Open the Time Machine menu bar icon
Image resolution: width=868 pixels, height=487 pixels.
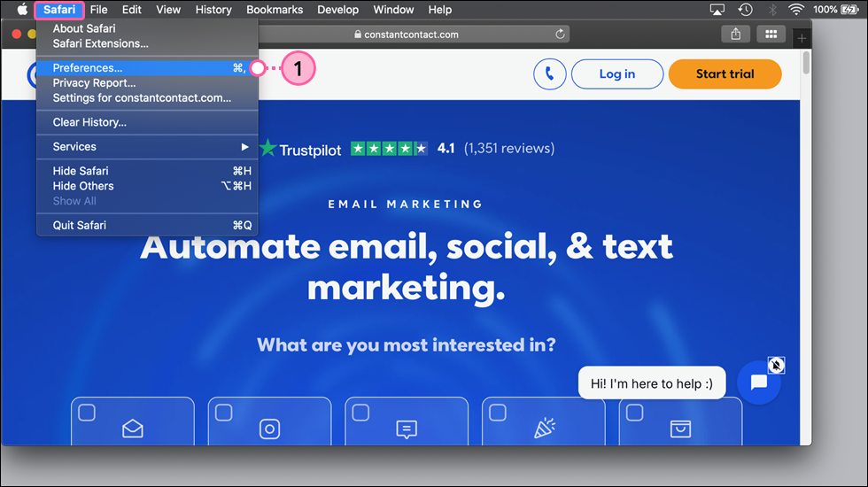coord(745,10)
